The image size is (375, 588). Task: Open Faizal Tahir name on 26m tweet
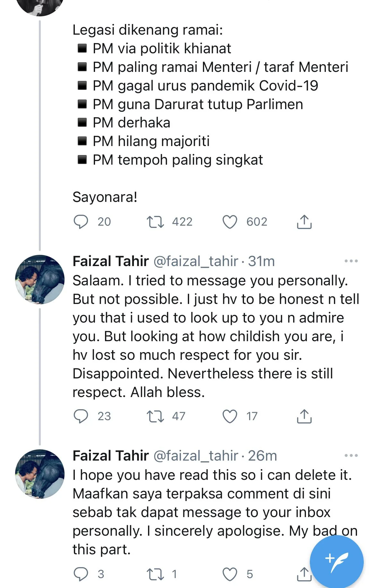111,456
